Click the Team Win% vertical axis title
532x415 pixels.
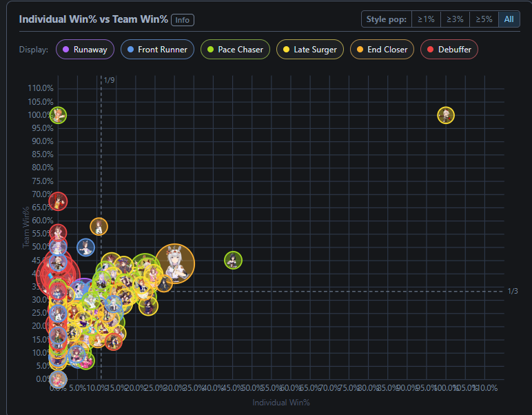pyautogui.click(x=25, y=227)
